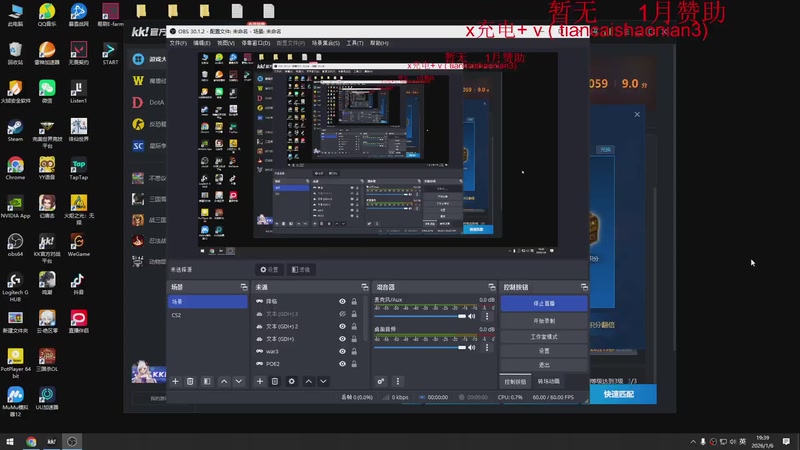Open TapTap desktop shortcut
Viewport: 800px width, 450px height.
click(78, 168)
